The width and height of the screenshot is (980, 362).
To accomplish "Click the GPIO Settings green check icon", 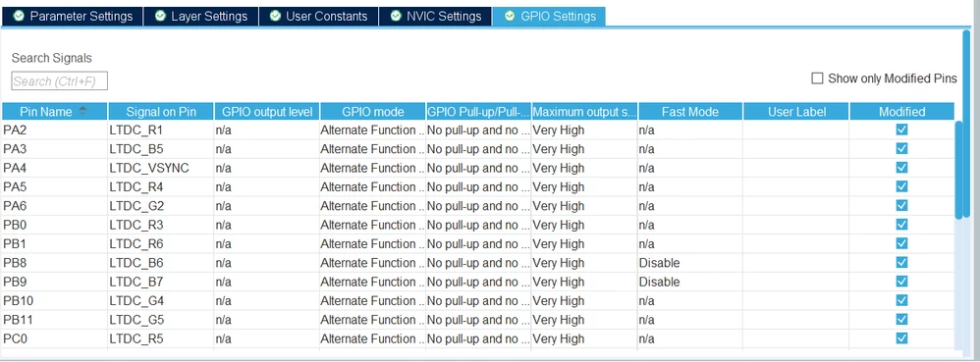I will click(510, 16).
